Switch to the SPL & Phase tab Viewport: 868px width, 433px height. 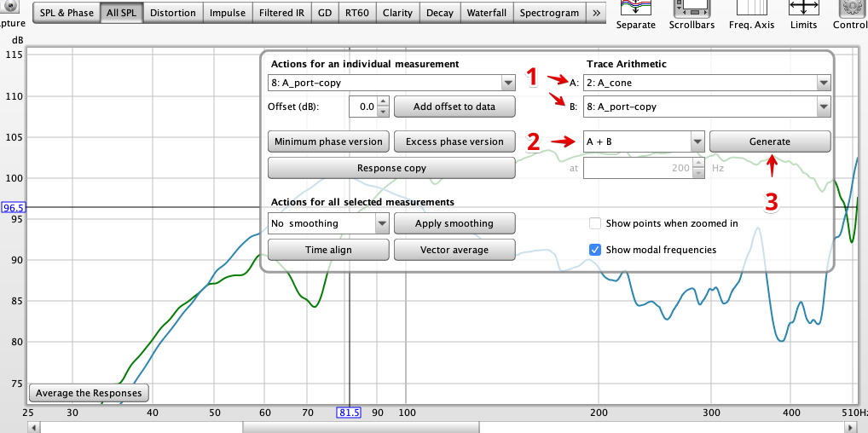pyautogui.click(x=67, y=13)
